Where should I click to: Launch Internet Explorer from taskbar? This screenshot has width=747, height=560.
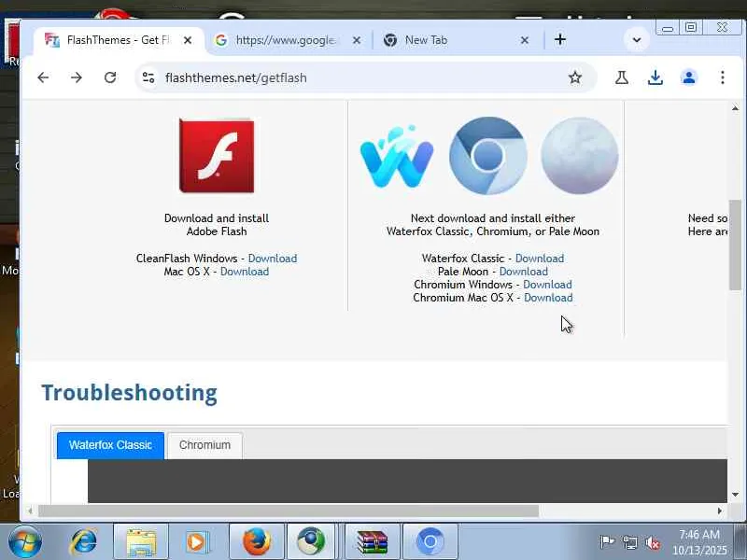[83, 542]
